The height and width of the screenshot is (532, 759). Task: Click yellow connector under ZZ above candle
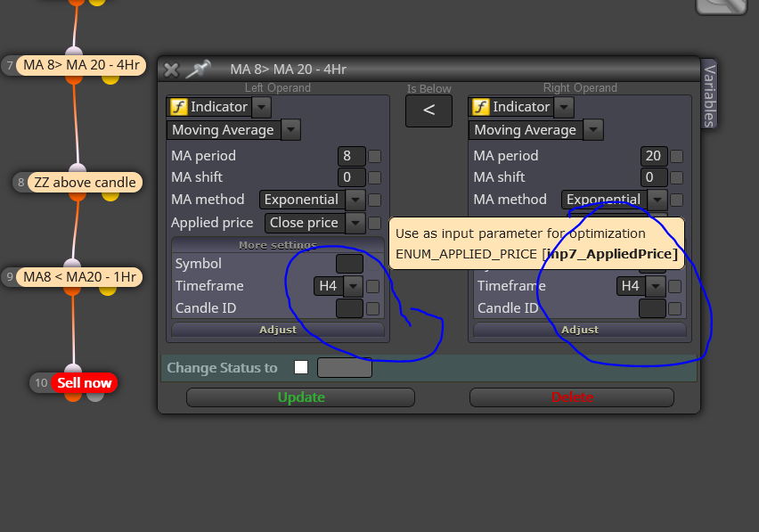[110, 196]
